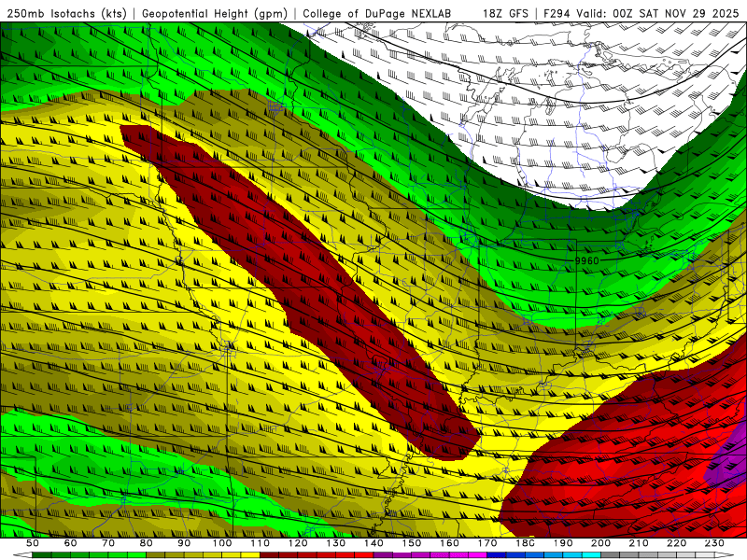Click the 170 value on the color scale
Screen dimensions: 747x560
pyautogui.click(x=487, y=543)
